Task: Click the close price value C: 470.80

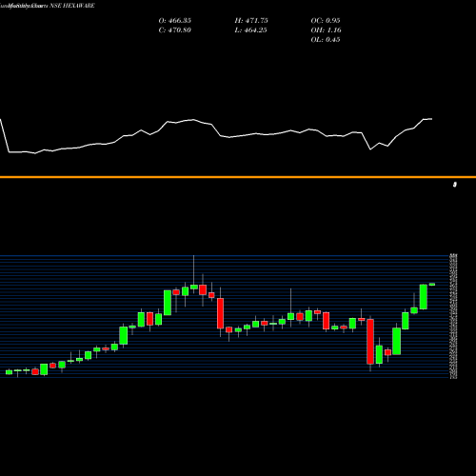Action: (174, 30)
